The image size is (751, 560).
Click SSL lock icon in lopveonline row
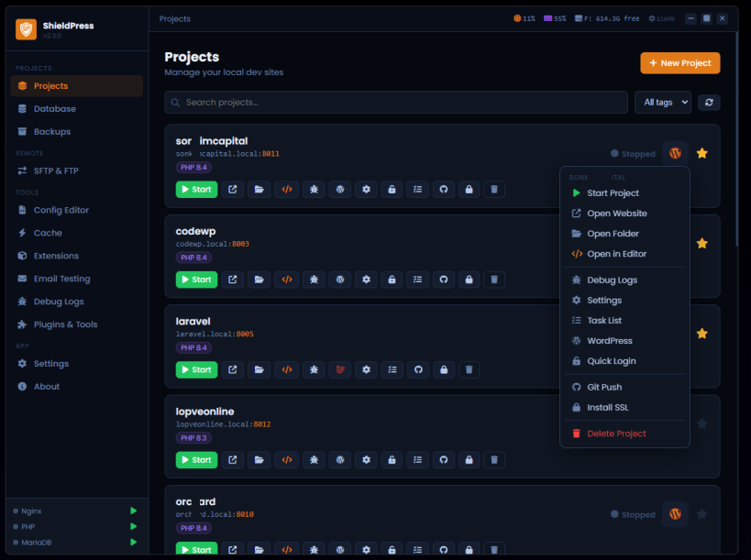(x=469, y=460)
